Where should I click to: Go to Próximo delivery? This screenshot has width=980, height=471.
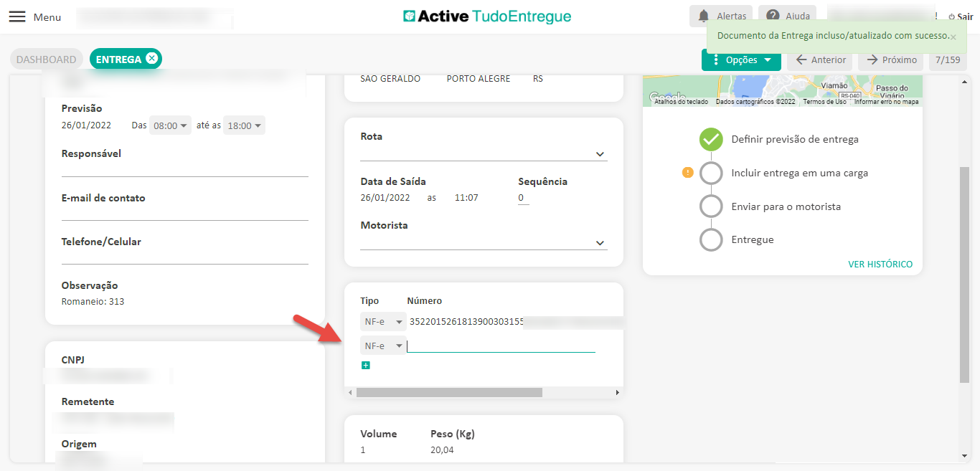click(x=892, y=60)
